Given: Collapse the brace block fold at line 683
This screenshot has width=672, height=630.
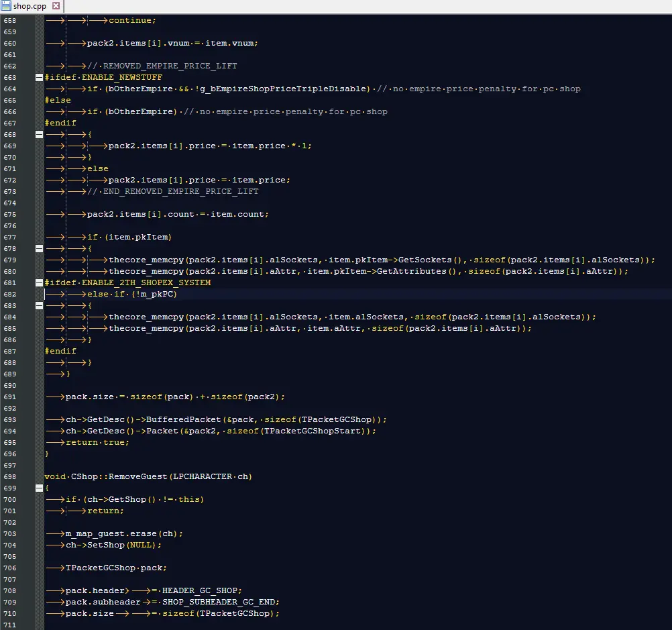Looking at the screenshot, I should pos(39,306).
